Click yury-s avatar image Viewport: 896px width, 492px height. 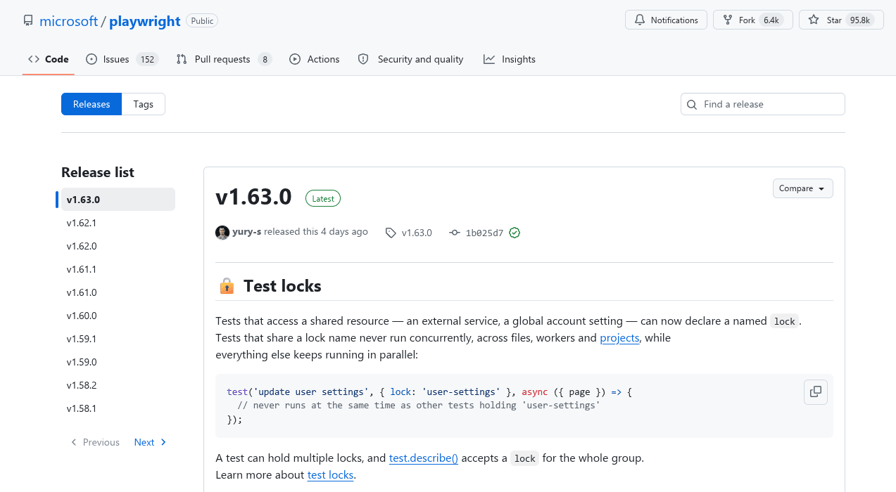pos(222,233)
